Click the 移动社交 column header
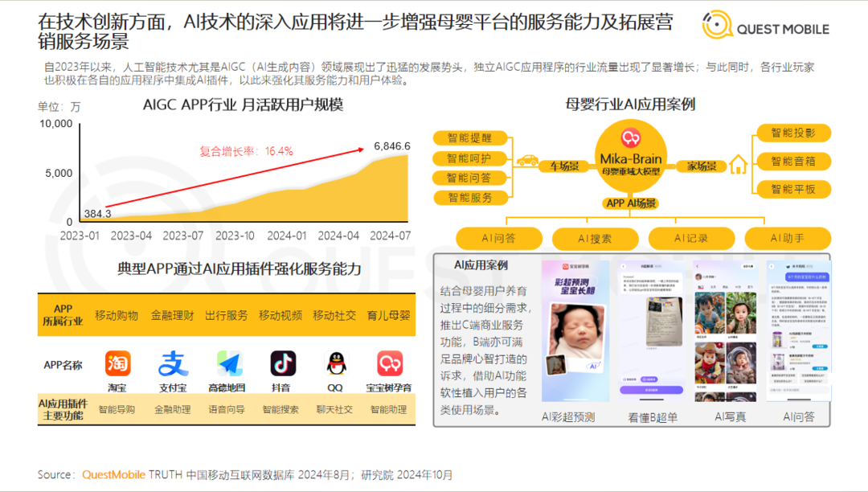868x492 pixels. pyautogui.click(x=334, y=315)
